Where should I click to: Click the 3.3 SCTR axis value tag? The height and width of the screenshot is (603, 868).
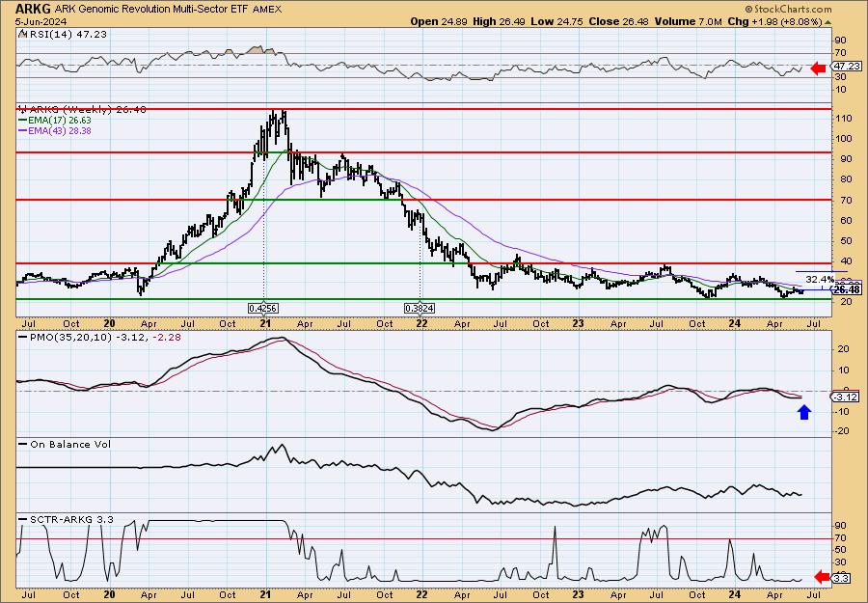pyautogui.click(x=841, y=579)
